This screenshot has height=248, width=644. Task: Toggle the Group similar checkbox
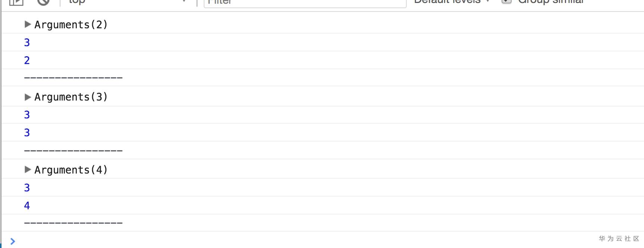(x=506, y=1)
